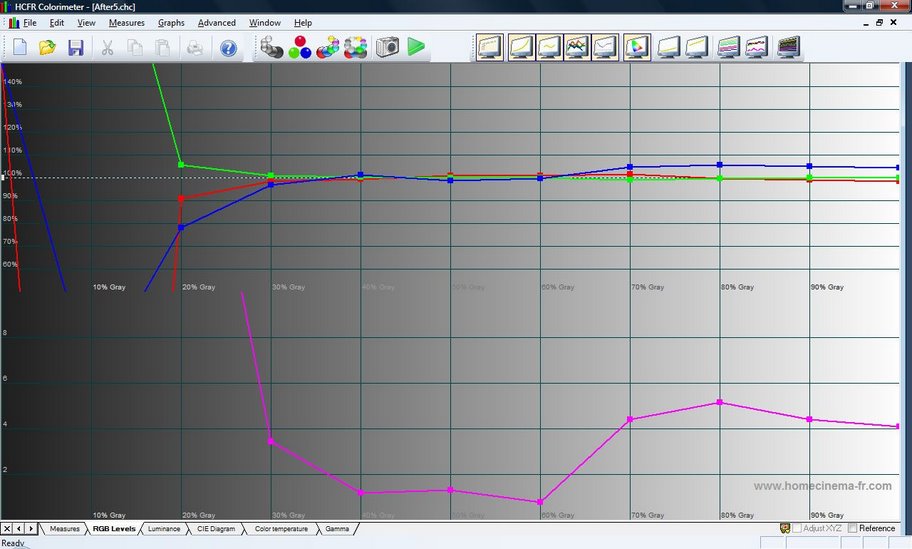
Task: Measure primaries with red green blue spheres icon
Action: (300, 47)
